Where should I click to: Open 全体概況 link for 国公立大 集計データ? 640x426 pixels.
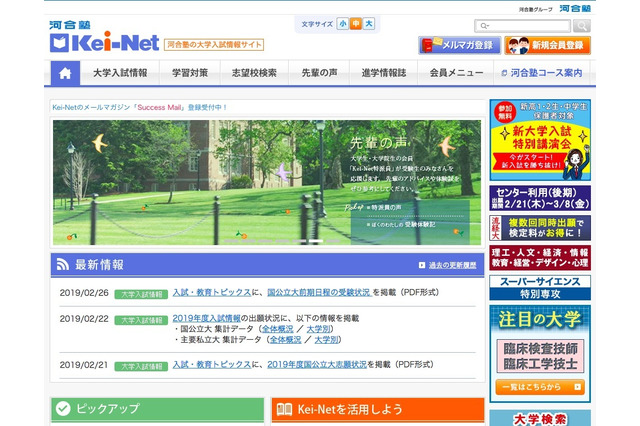[x=278, y=329]
